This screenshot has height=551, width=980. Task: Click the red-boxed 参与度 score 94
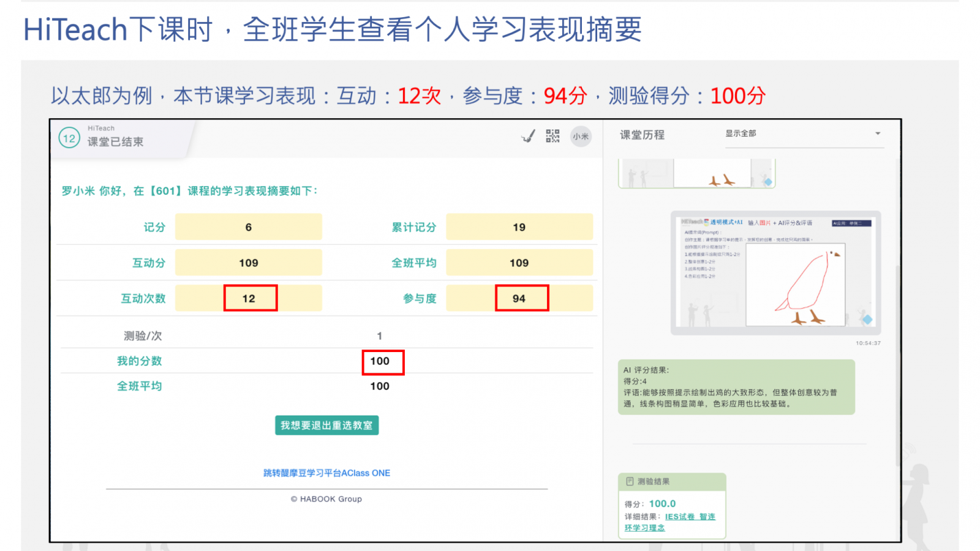pos(521,298)
